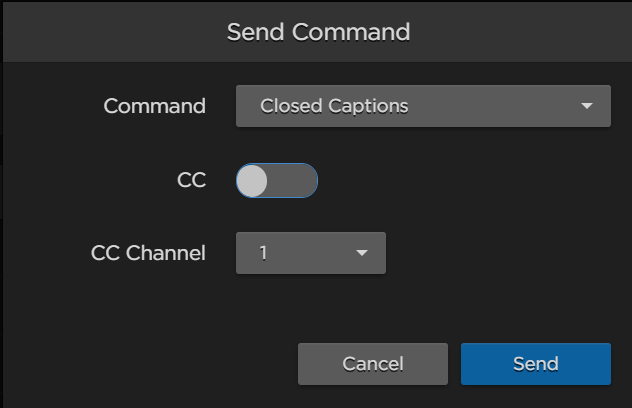Click the CC label text
Screen dimensions: 632x408
pyautogui.click(x=191, y=180)
